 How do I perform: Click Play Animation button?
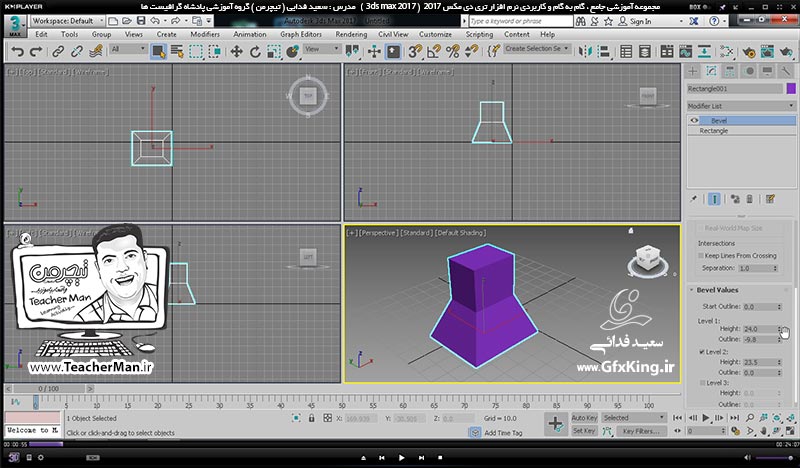(x=706, y=417)
